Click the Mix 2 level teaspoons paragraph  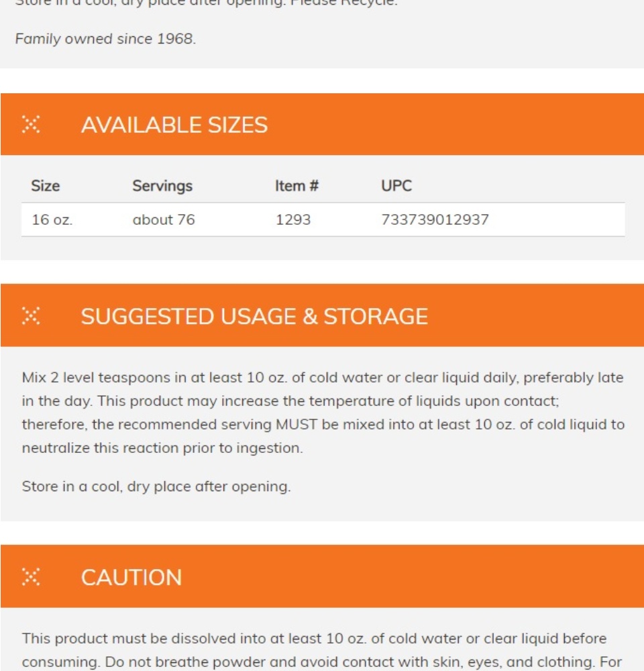tap(323, 413)
